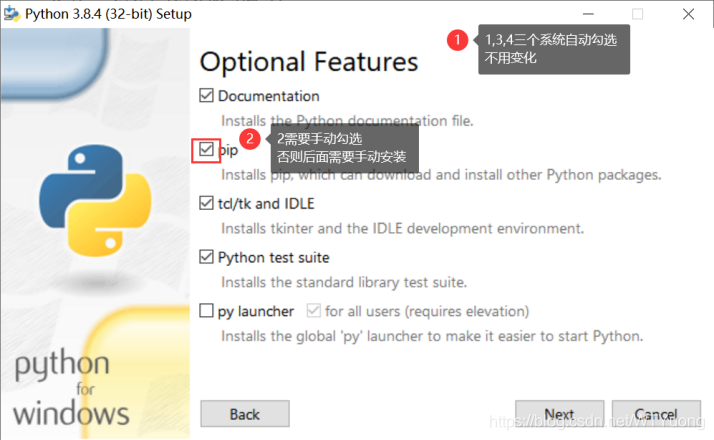Click the 'Optional Features' heading
Screen dimensions: 714x440
309,62
